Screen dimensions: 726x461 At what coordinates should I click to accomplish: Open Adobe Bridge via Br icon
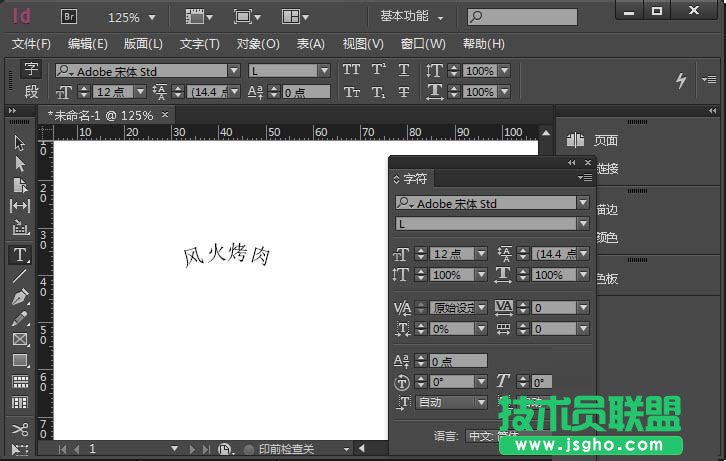pyautogui.click(x=69, y=17)
